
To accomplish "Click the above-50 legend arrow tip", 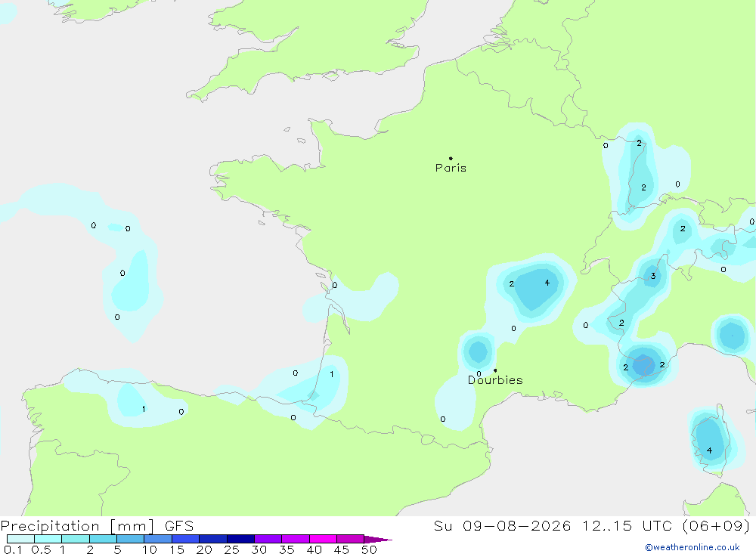I will (378, 540).
